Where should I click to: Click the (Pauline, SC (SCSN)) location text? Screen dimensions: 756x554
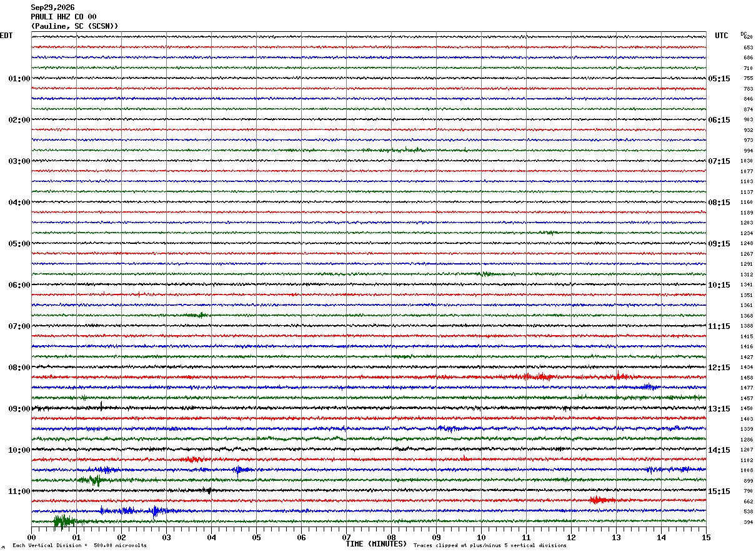click(x=74, y=26)
